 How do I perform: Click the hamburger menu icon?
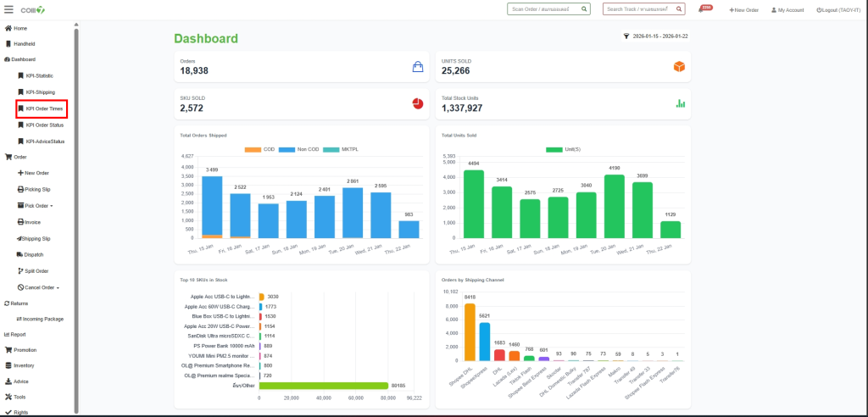point(8,9)
